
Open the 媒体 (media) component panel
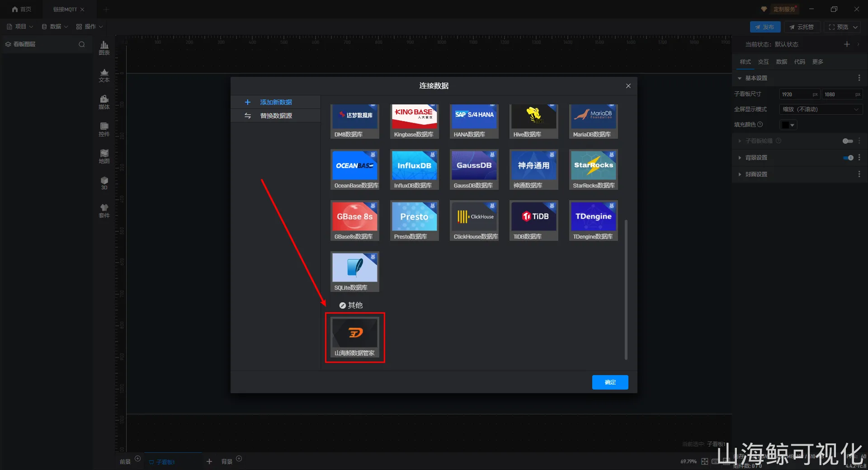[x=104, y=102]
